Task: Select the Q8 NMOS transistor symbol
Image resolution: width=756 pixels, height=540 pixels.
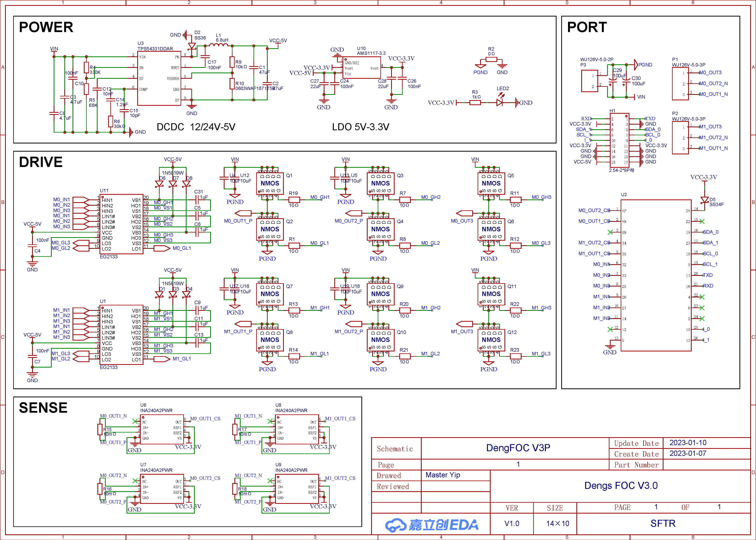Action: pyautogui.click(x=270, y=340)
